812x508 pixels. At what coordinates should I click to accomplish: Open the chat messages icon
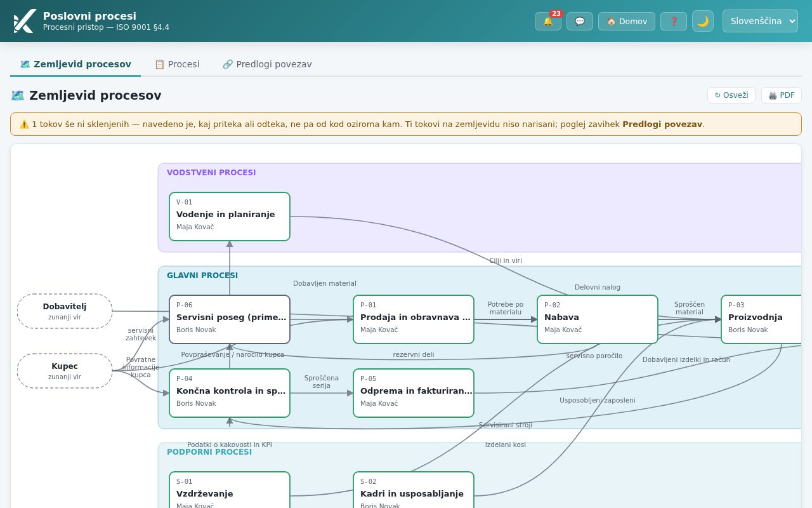[580, 21]
